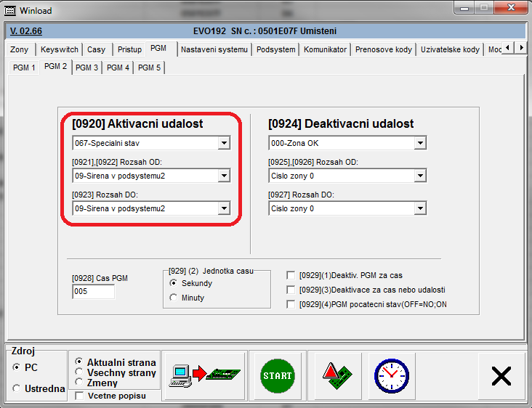Open the clock time settings icon
The height and width of the screenshot is (408, 532).
pyautogui.click(x=391, y=376)
